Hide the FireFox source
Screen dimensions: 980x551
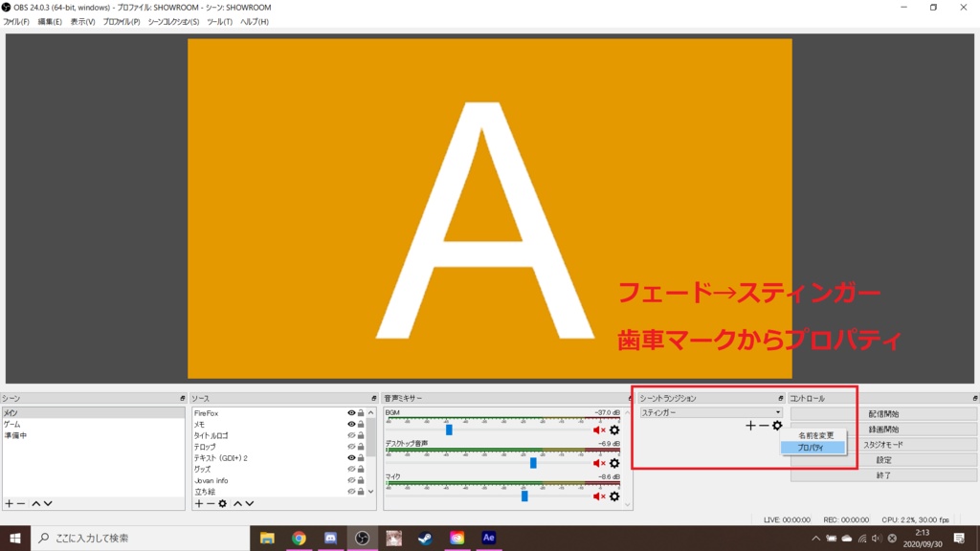(351, 413)
